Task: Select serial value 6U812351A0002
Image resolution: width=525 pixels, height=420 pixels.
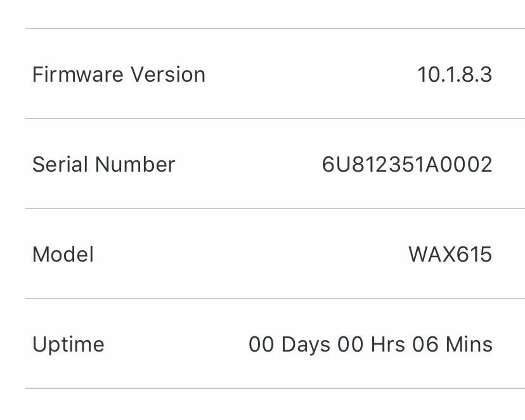Action: point(407,164)
